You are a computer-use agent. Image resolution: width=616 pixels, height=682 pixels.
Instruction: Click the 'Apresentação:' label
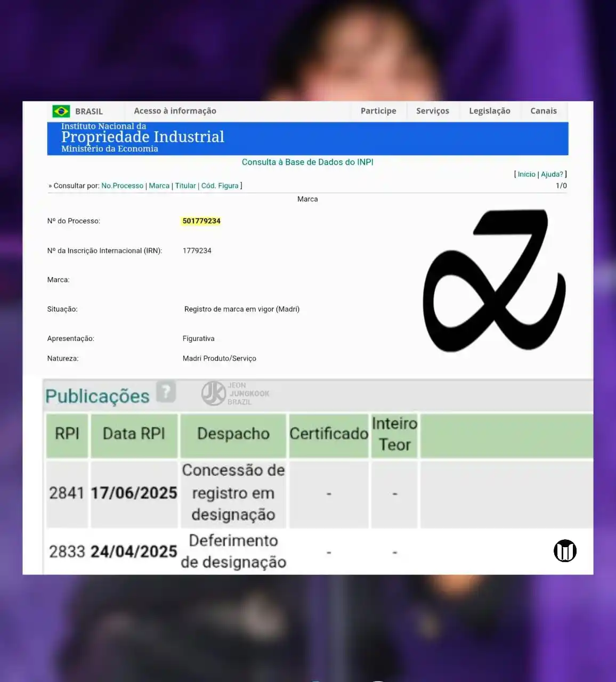click(x=71, y=338)
